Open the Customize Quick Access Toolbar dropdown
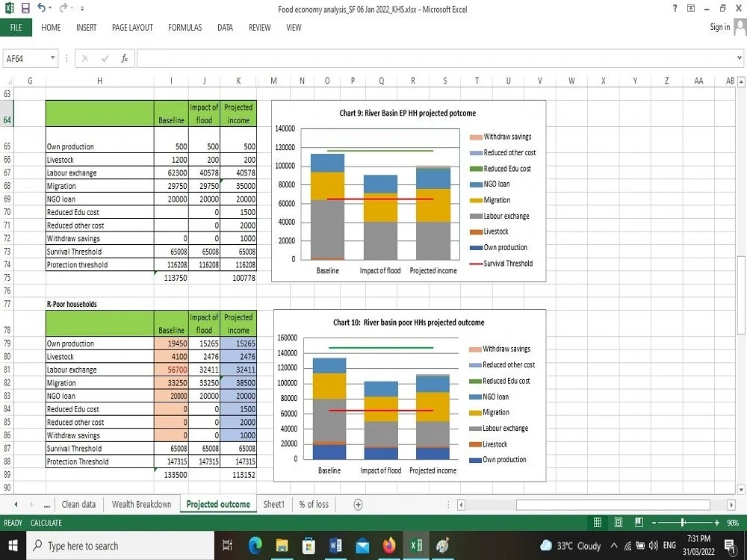 [x=82, y=8]
